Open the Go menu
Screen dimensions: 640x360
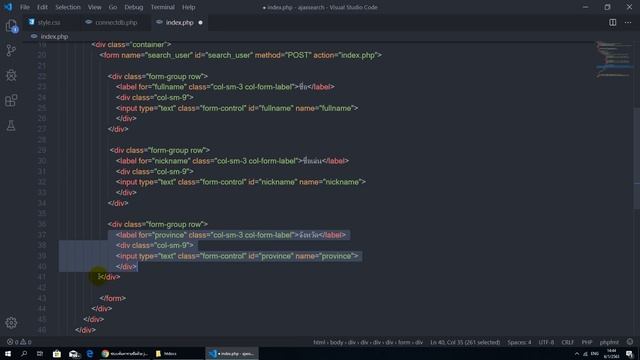click(113, 7)
